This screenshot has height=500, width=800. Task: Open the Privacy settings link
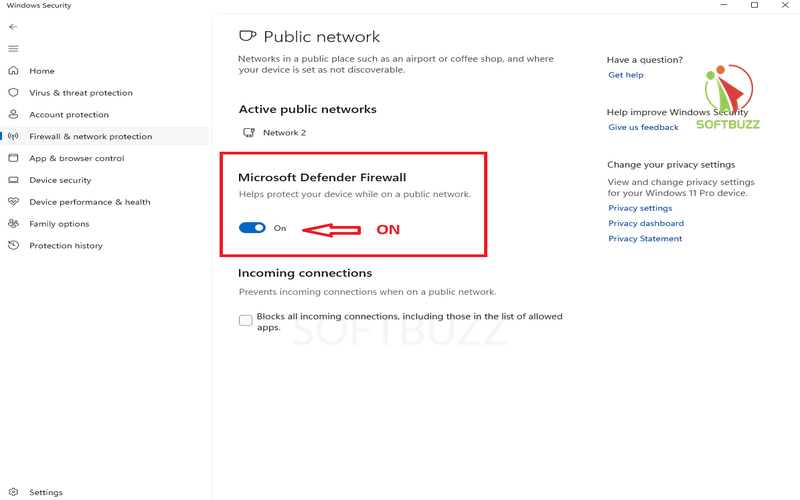(640, 208)
